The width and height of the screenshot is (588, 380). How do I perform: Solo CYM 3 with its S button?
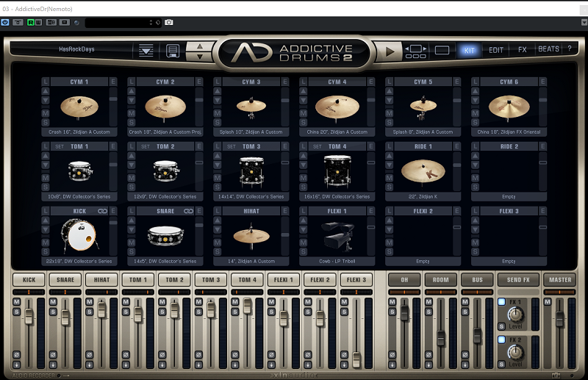[x=218, y=122]
